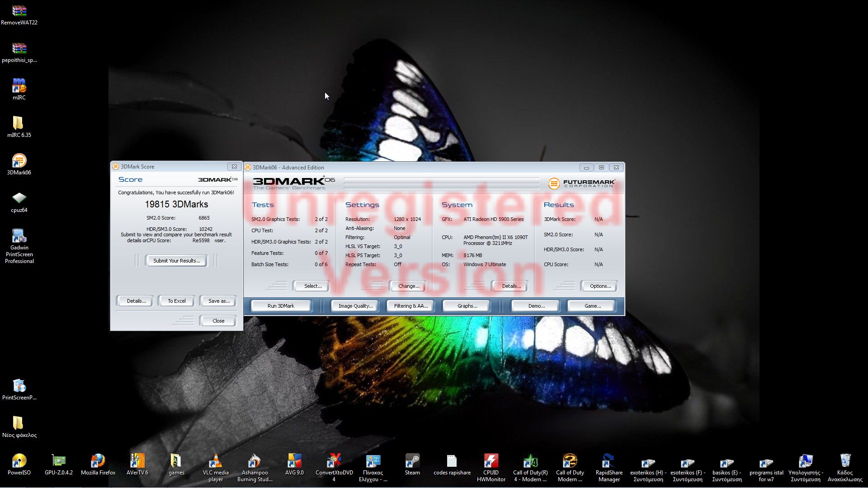Open the pepoithisi_sp... archive icon
Viewport: 868px width, 488px height.
click(x=19, y=48)
